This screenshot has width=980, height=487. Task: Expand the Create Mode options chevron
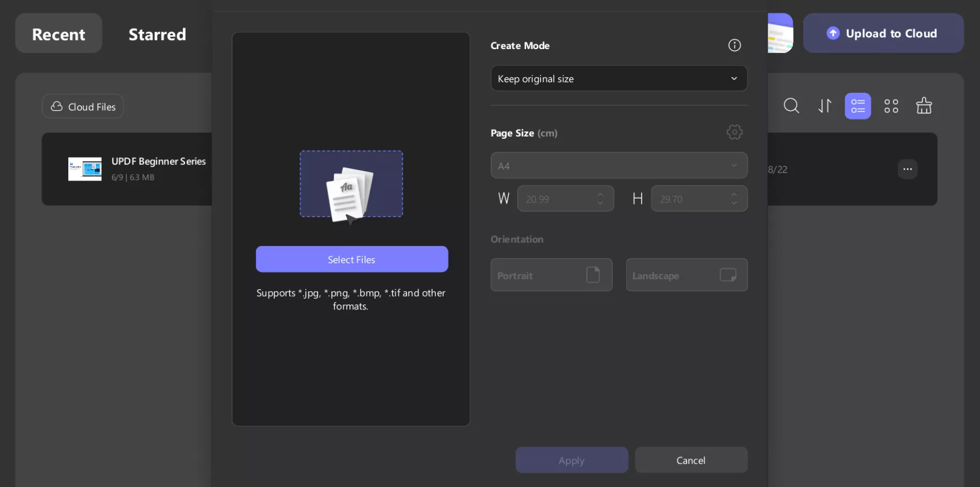pyautogui.click(x=734, y=78)
